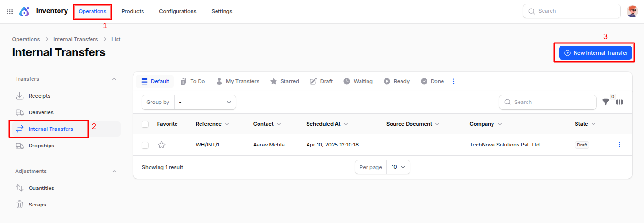Toggle column visibility with the columns icon
Image resolution: width=644 pixels, height=223 pixels.
tap(619, 102)
